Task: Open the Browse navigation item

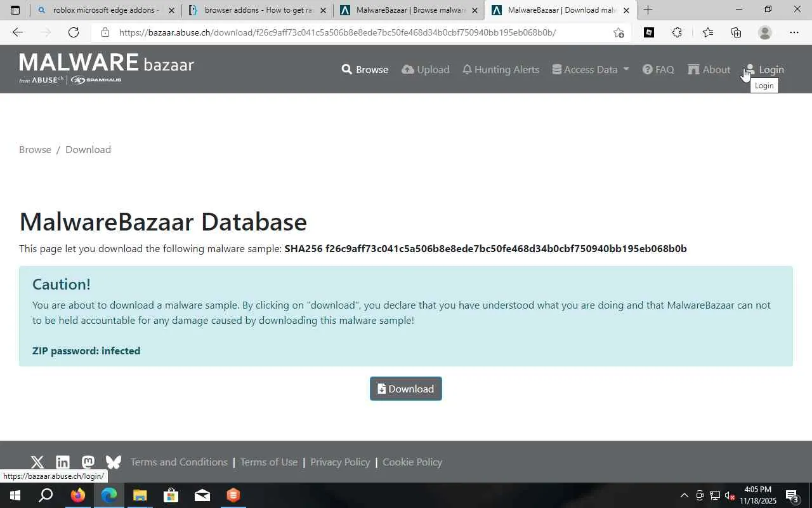Action: click(x=365, y=69)
